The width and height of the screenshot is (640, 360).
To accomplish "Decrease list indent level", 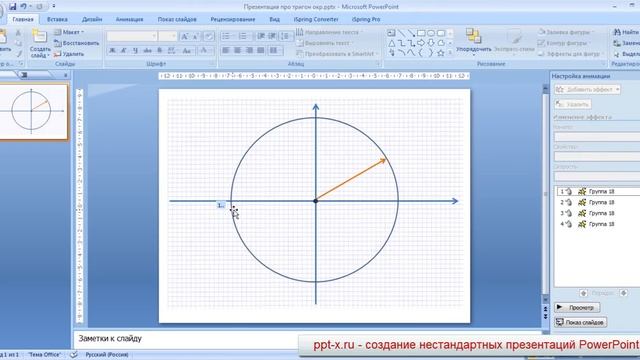I will tap(261, 36).
